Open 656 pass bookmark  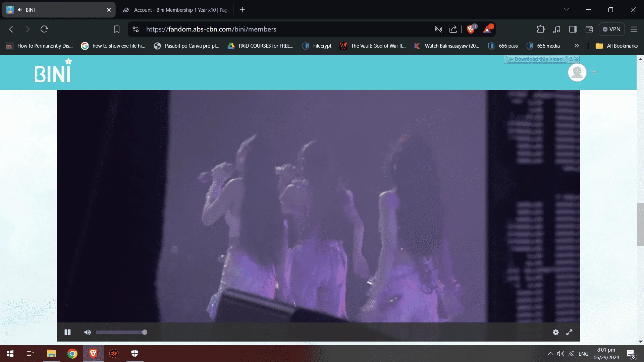(503, 46)
